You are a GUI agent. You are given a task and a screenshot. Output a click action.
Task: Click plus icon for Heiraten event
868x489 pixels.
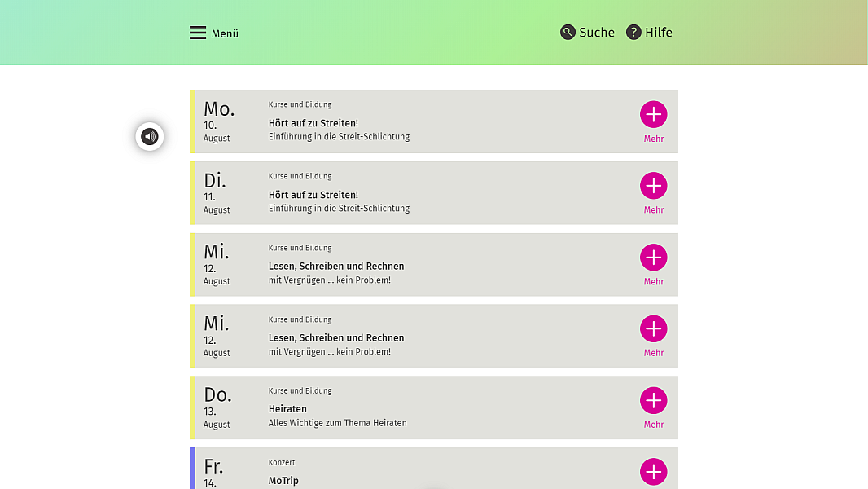click(x=653, y=400)
